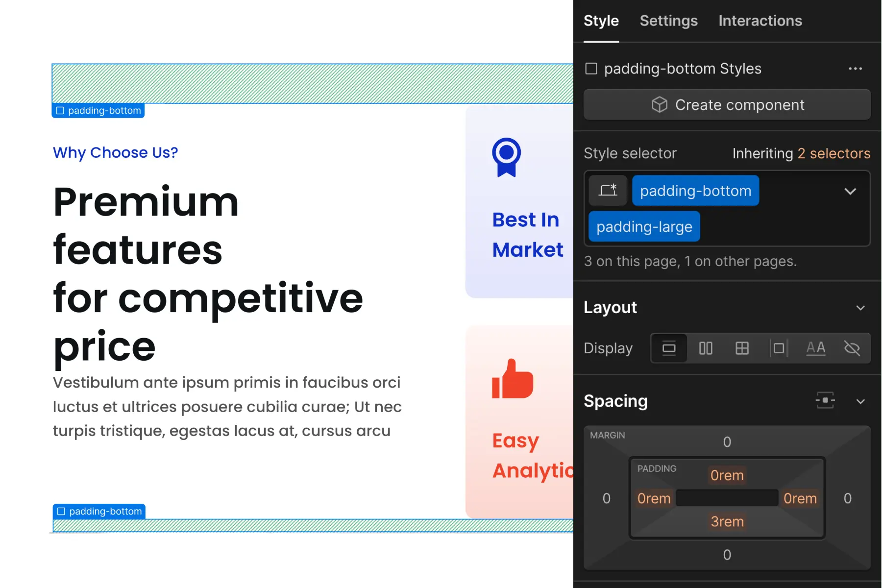
Task: Pick the Inline text display icon
Action: point(816,348)
